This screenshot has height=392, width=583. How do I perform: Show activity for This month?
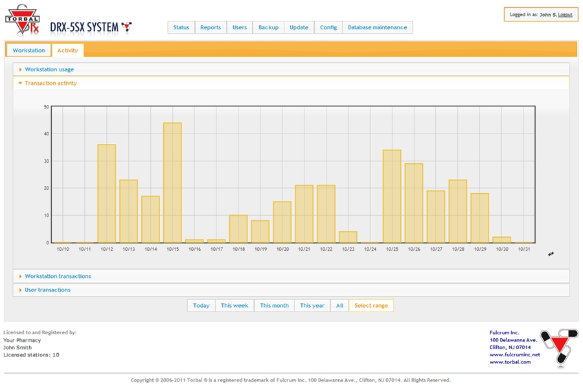pos(274,305)
